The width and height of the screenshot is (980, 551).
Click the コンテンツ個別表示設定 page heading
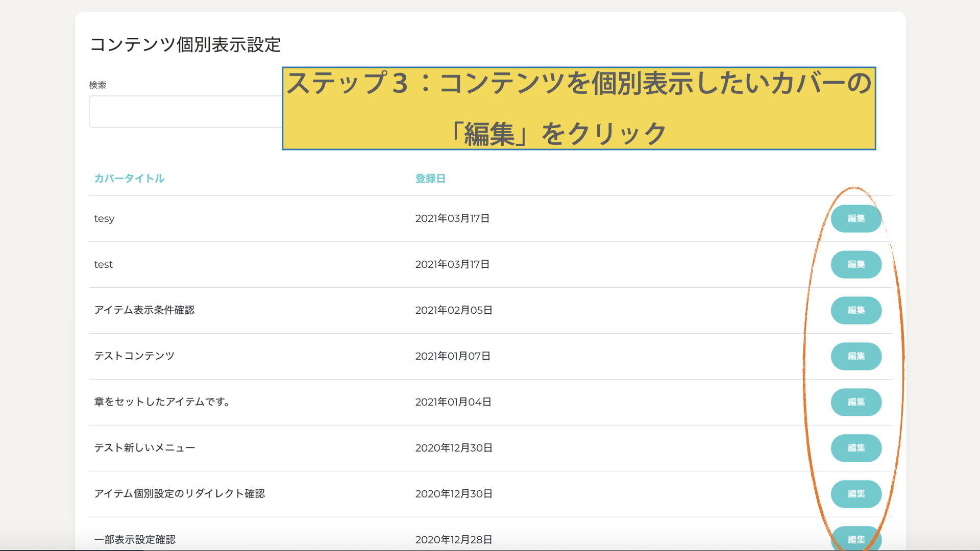pyautogui.click(x=185, y=45)
